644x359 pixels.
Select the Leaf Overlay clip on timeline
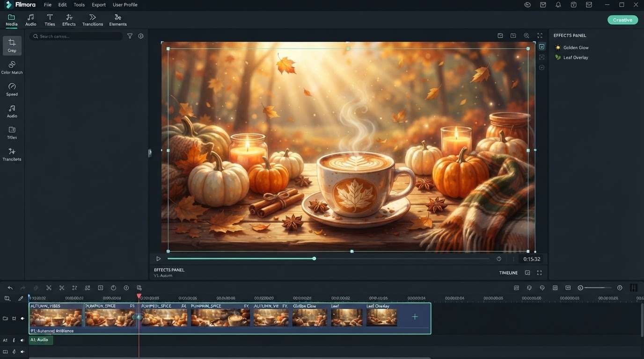coord(381,315)
